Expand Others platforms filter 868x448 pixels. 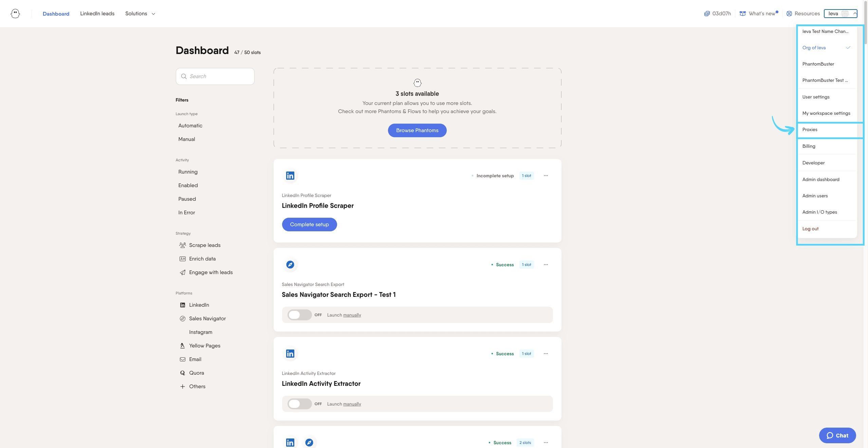[192, 387]
